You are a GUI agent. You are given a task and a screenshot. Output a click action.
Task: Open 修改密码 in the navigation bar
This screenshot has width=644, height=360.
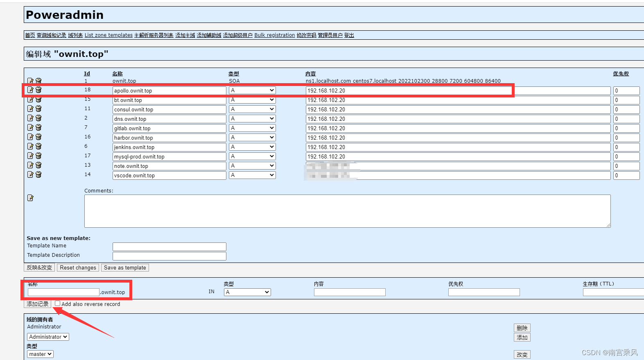(307, 35)
